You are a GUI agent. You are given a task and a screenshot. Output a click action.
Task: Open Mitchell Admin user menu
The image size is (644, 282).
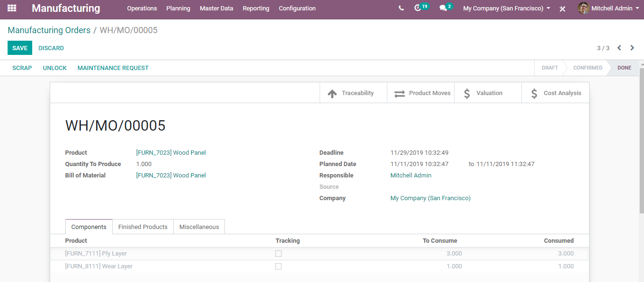pyautogui.click(x=608, y=8)
